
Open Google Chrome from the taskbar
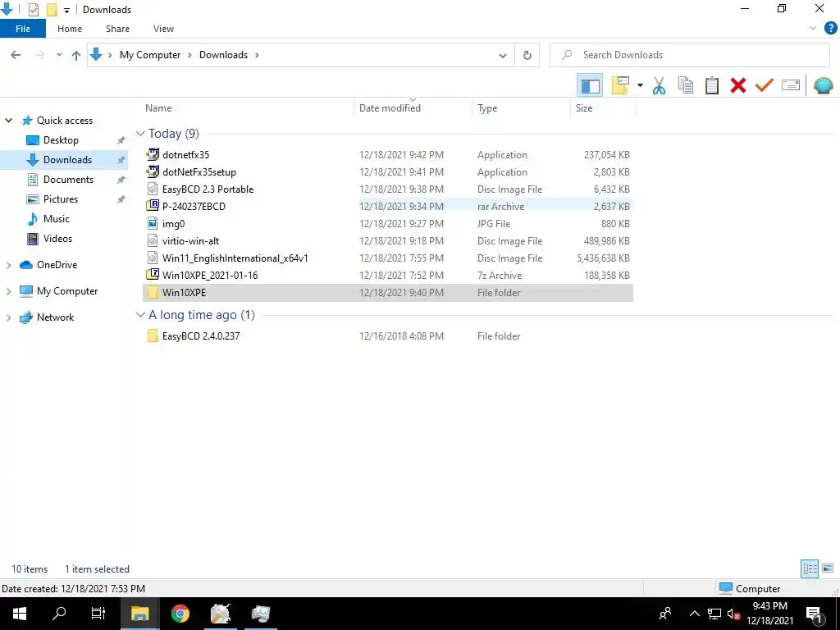(x=180, y=614)
